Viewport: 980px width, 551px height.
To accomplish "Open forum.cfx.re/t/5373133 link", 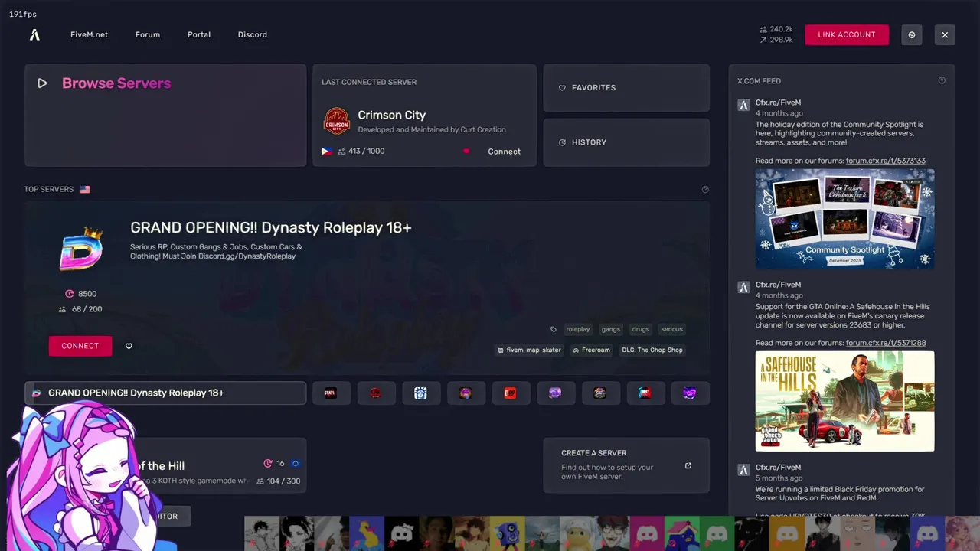I will pyautogui.click(x=886, y=161).
